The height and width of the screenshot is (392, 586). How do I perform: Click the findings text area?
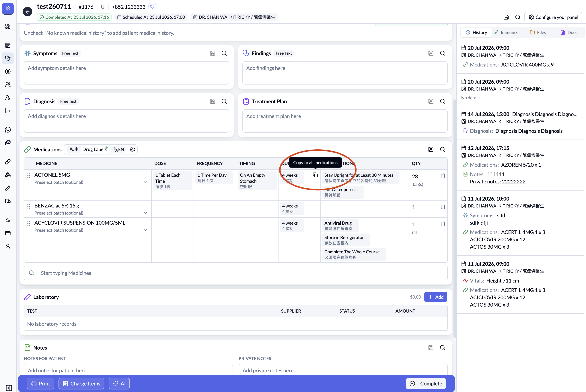(345, 73)
